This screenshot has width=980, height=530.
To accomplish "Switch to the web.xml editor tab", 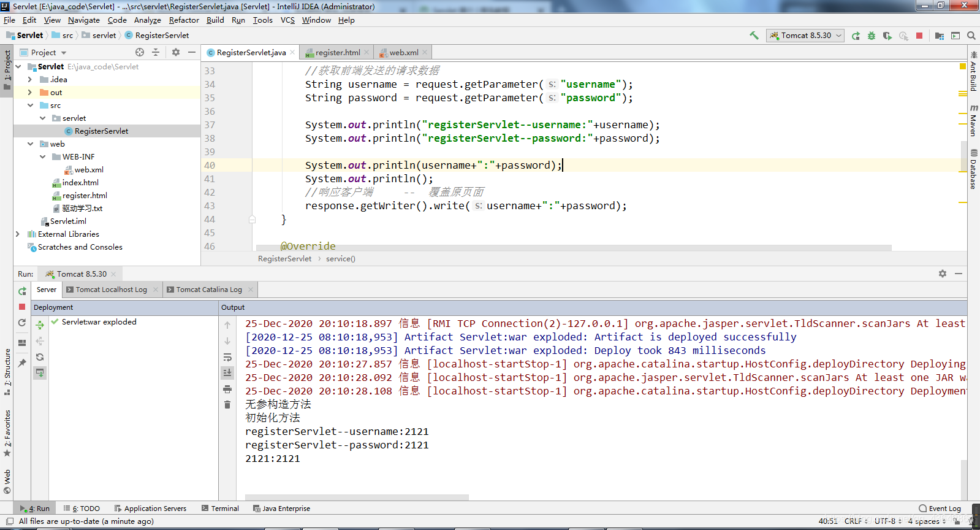I will click(x=403, y=52).
